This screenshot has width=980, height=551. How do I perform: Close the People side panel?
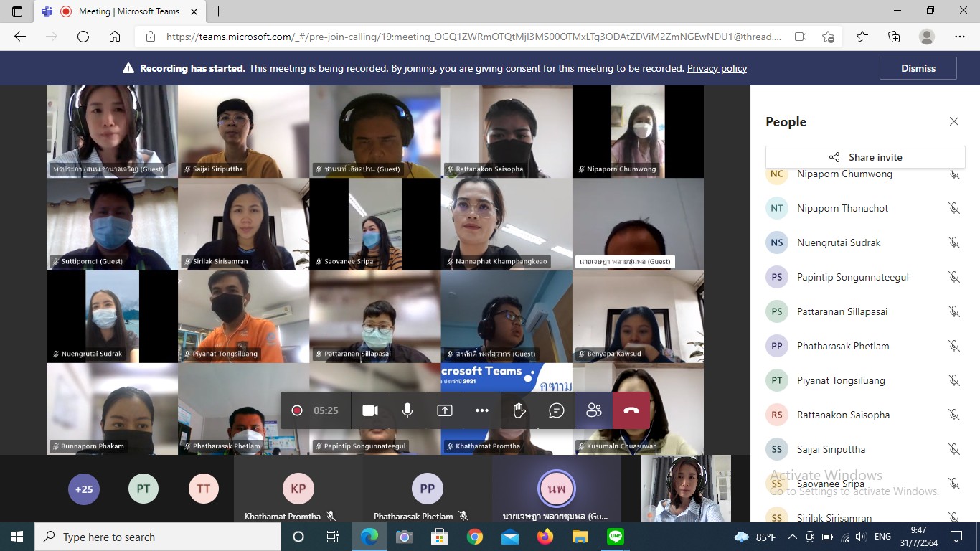click(x=954, y=122)
